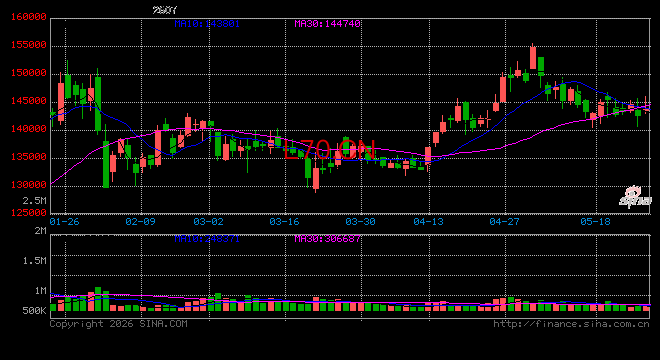Select the 02-09 date label

pyautogui.click(x=141, y=221)
